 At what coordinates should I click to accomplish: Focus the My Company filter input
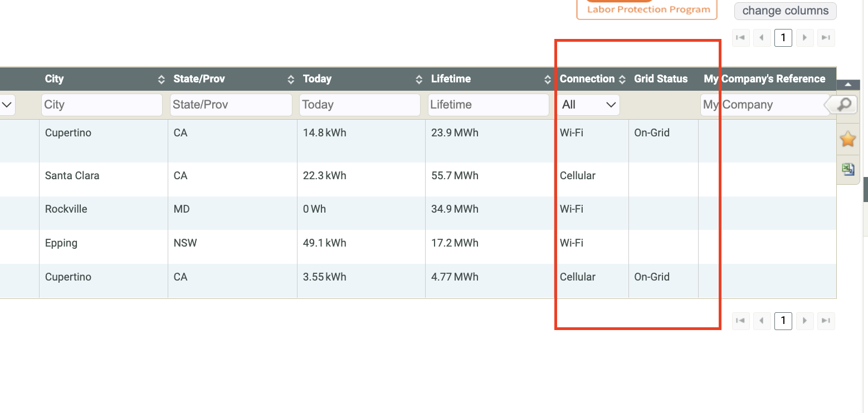pyautogui.click(x=764, y=105)
